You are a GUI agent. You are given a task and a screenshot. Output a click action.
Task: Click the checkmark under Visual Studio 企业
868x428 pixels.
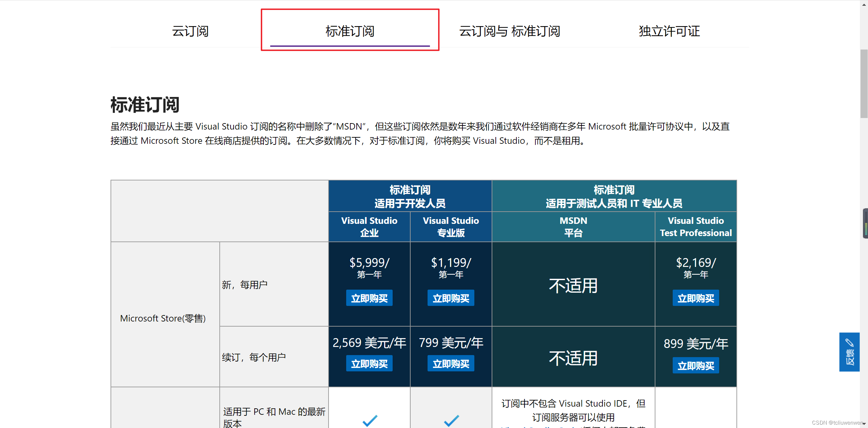click(x=370, y=421)
